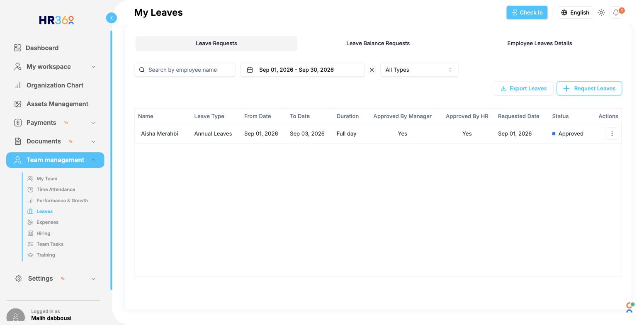Click the Documents file icon
This screenshot has width=644, height=325.
(18, 141)
